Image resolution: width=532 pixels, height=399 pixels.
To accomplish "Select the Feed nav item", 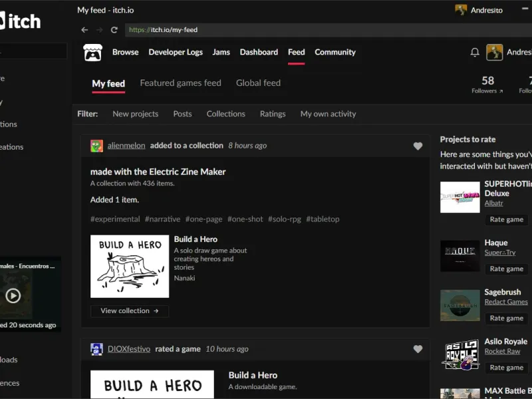I will (x=296, y=53).
